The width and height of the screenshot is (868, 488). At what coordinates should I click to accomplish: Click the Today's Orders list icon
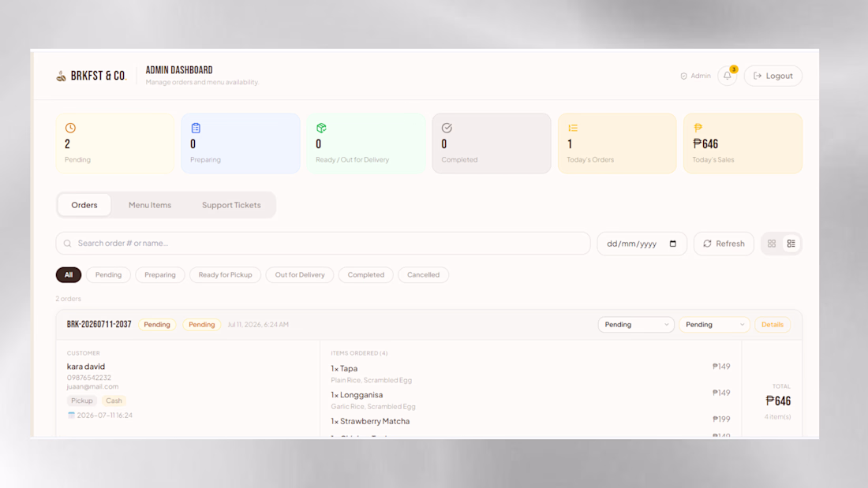click(572, 128)
